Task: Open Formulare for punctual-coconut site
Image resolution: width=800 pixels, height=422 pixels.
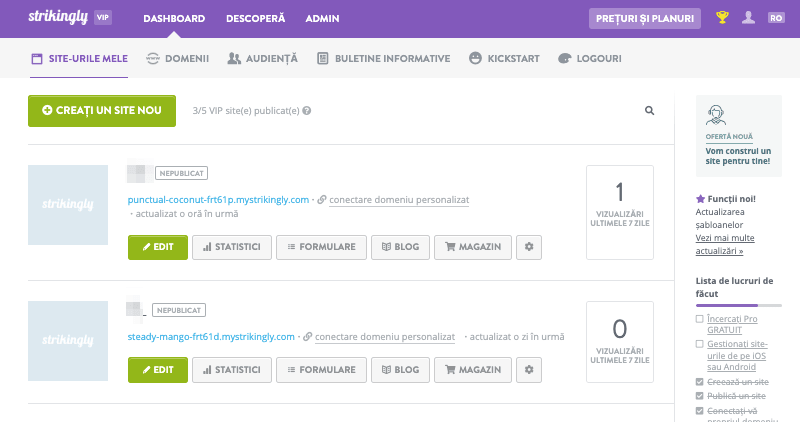Action: coord(321,247)
